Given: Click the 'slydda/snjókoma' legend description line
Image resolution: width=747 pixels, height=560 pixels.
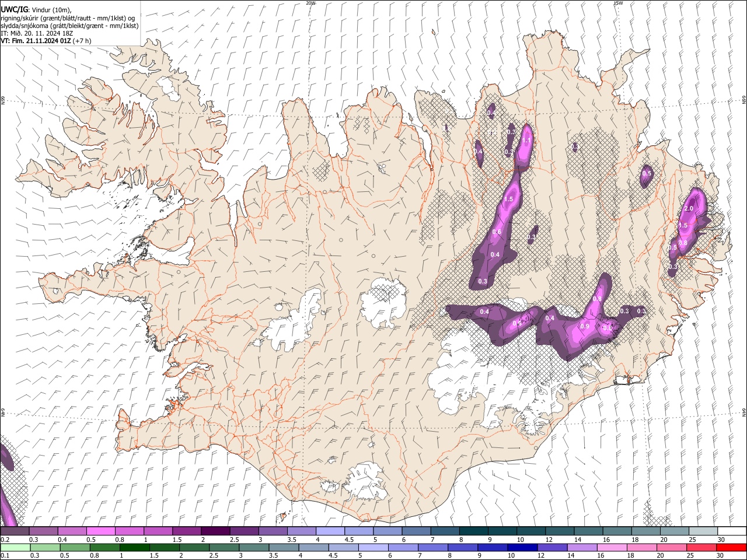Looking at the screenshot, I should (69, 26).
